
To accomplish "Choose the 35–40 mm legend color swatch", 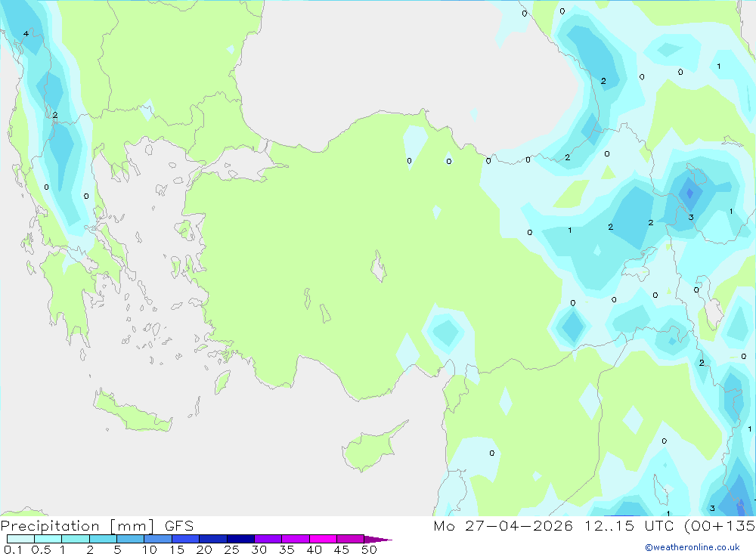I will [x=295, y=539].
